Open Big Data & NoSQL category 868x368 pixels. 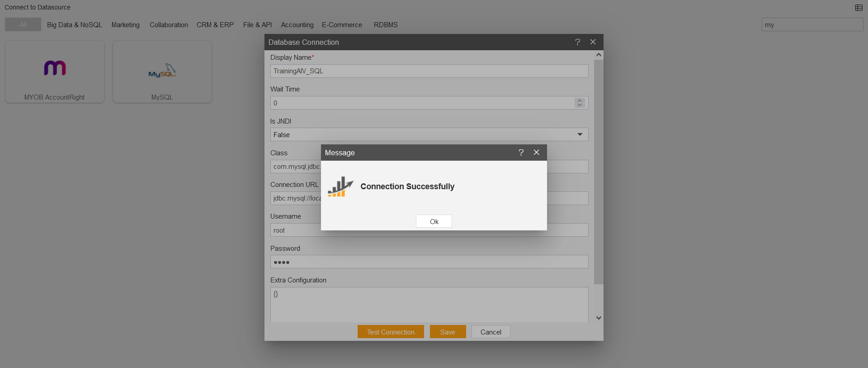[x=75, y=25]
